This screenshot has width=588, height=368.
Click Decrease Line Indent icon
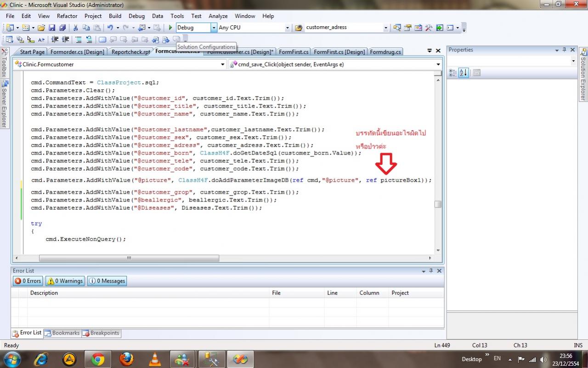coord(55,40)
